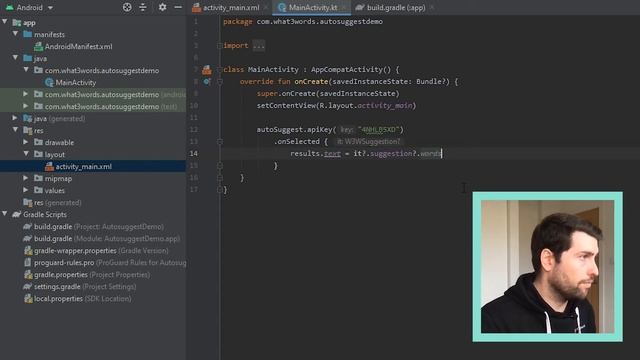The width and height of the screenshot is (640, 360).
Task: Fold the onSelected lambda block
Action: coord(220,142)
